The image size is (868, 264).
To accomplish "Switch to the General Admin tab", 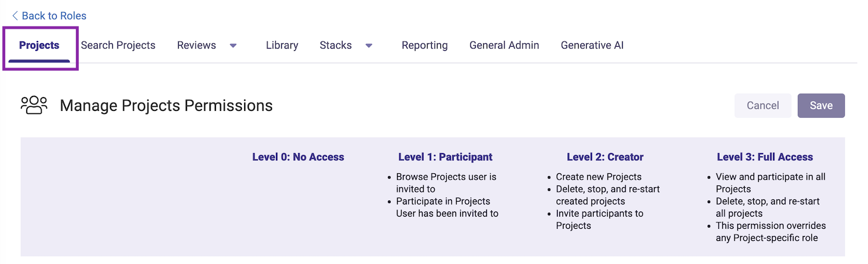I will click(504, 45).
